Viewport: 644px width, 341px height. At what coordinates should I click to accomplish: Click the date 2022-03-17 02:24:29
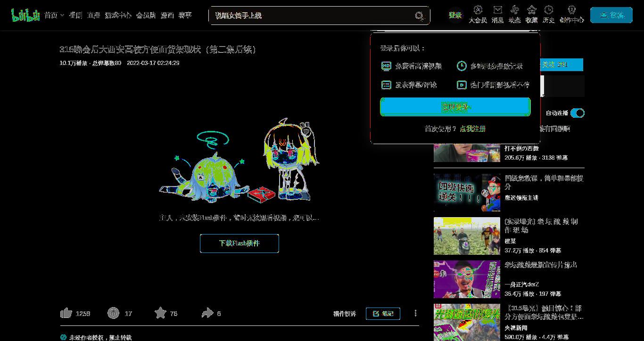pyautogui.click(x=153, y=63)
